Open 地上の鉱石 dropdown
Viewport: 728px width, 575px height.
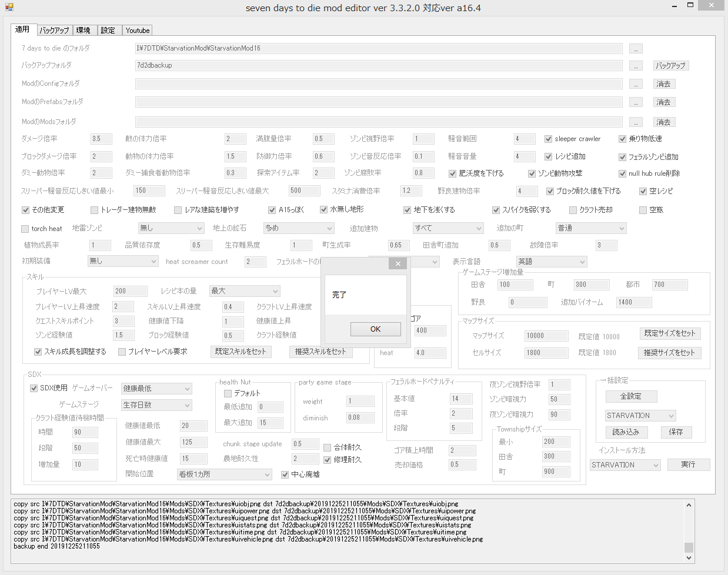pos(299,228)
